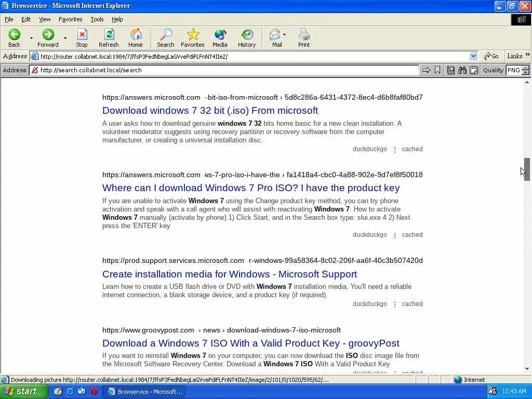Click 'duckduckgo' under the Windows 7 Pro ISO result
The width and height of the screenshot is (532, 399).
(369, 235)
